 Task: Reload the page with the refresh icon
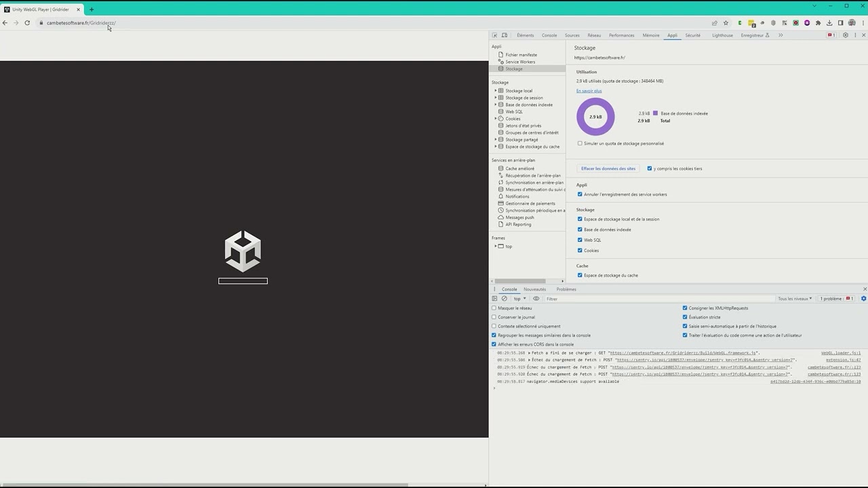[27, 23]
